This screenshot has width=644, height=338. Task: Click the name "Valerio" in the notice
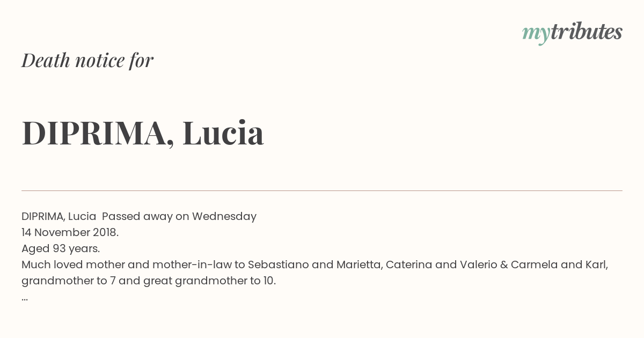tap(479, 264)
